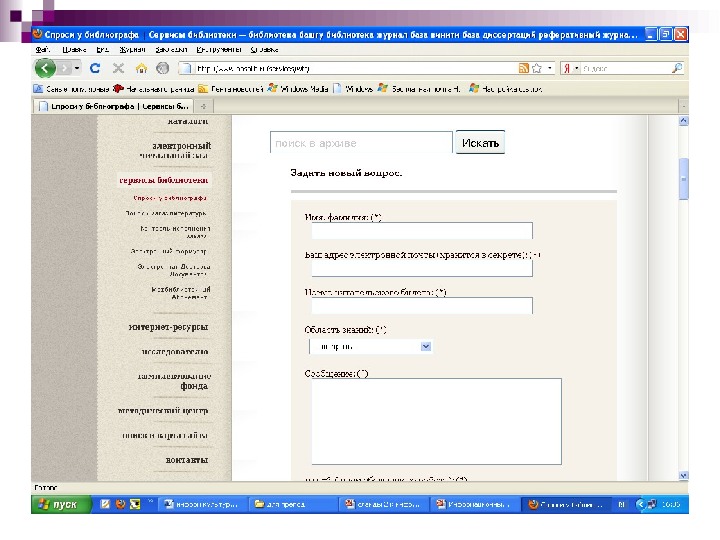This screenshot has height=540, width=720.
Task: Switch to the Информационные PowerPoint taskbar button
Action: pos(475,504)
